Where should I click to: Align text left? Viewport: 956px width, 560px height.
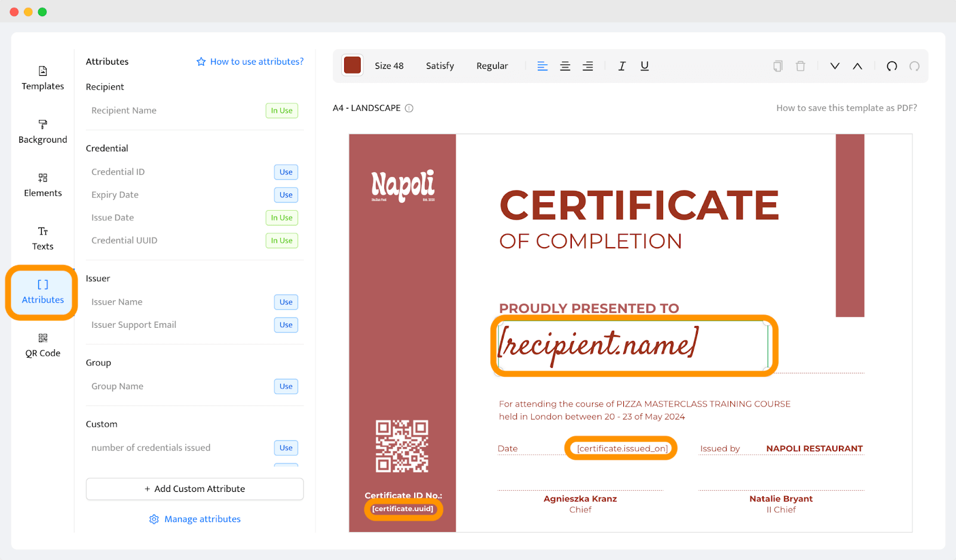click(543, 66)
